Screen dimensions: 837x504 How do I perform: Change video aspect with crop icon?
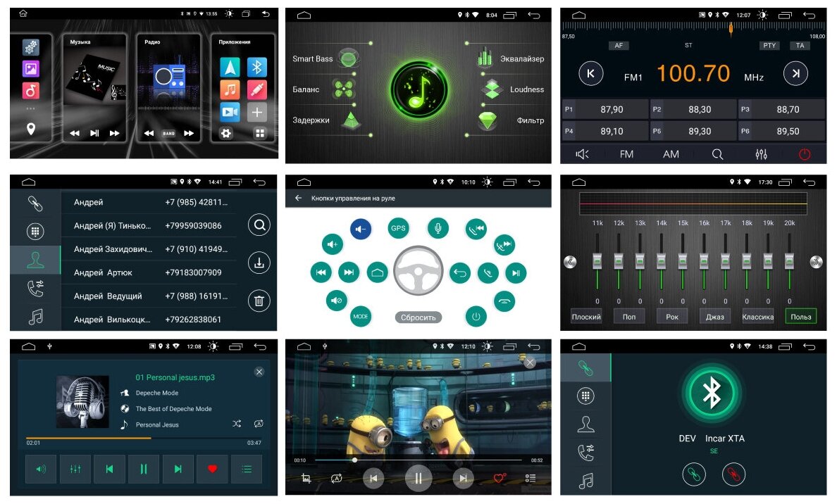click(x=306, y=479)
